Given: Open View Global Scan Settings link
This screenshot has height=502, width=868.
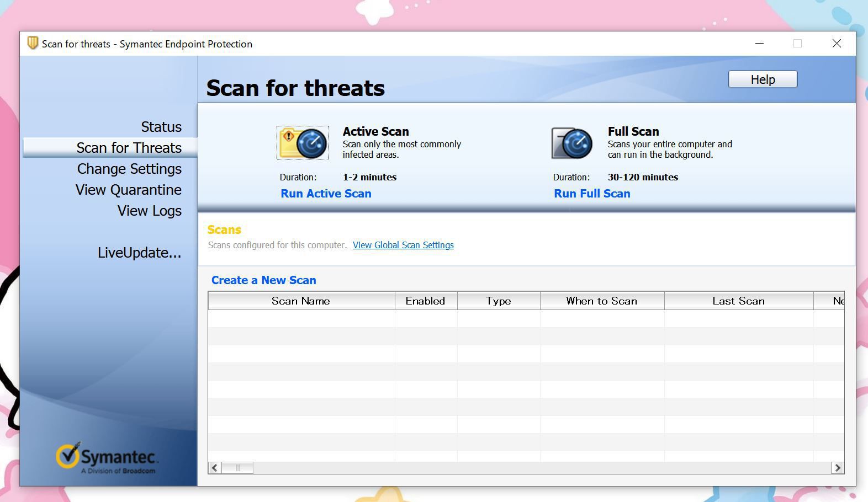Looking at the screenshot, I should click(403, 245).
